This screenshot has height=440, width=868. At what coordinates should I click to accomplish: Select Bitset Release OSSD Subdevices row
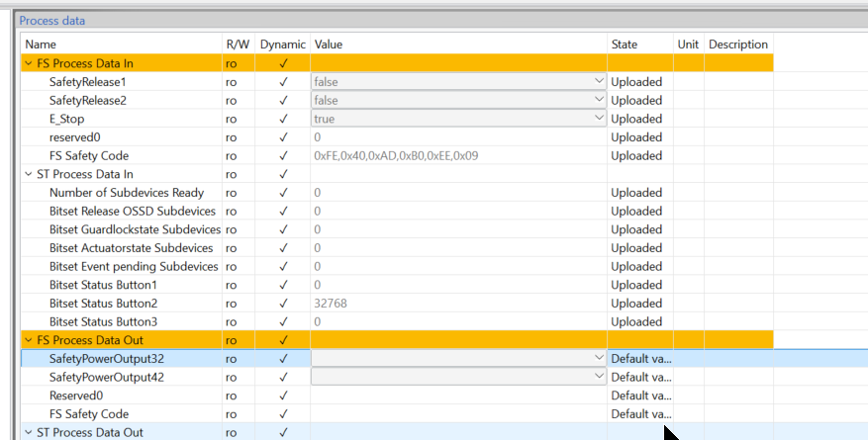[133, 212]
